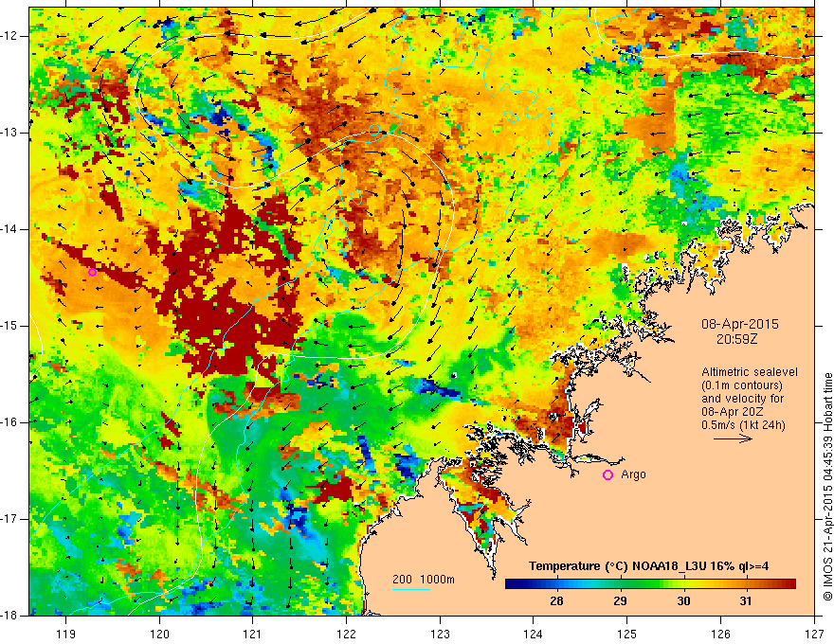The image size is (834, 644).
Task: Click the cyan 200/1000m isobath legend line
Action: (x=411, y=589)
